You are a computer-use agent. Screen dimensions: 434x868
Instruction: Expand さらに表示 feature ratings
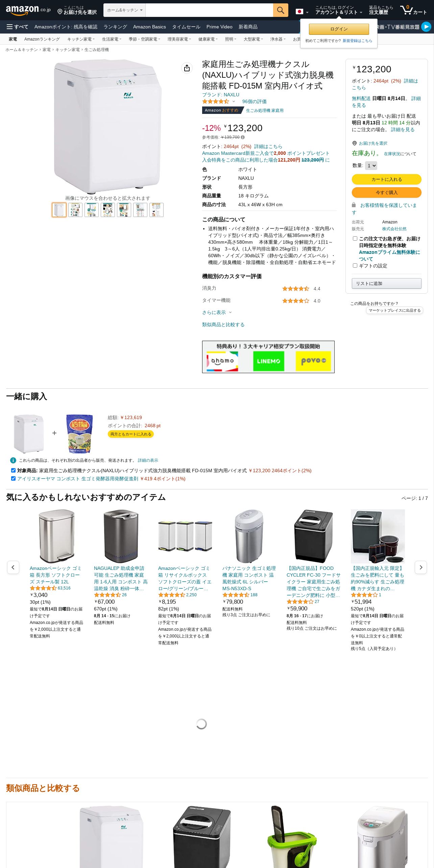tap(217, 312)
